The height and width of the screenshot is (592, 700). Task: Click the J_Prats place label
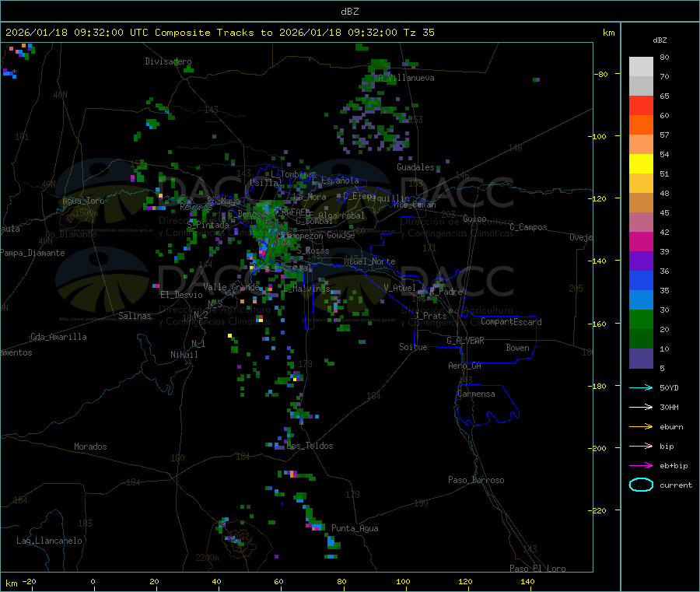tap(431, 316)
